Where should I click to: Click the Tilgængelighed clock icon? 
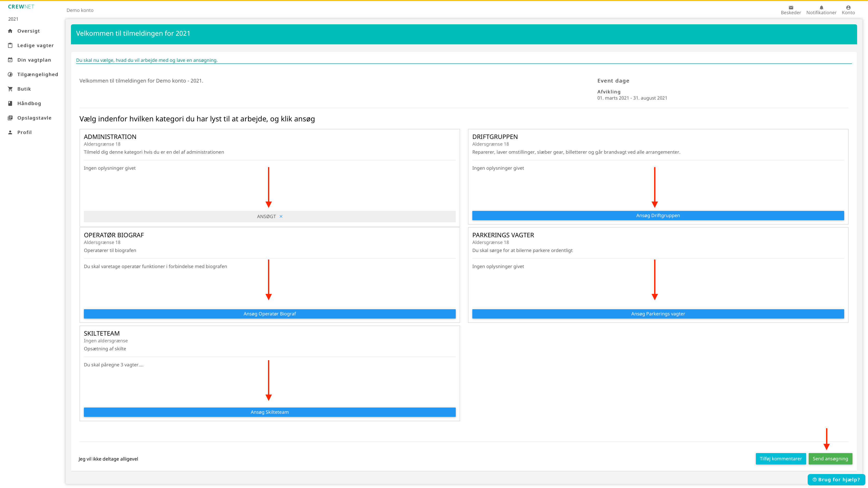click(x=10, y=75)
